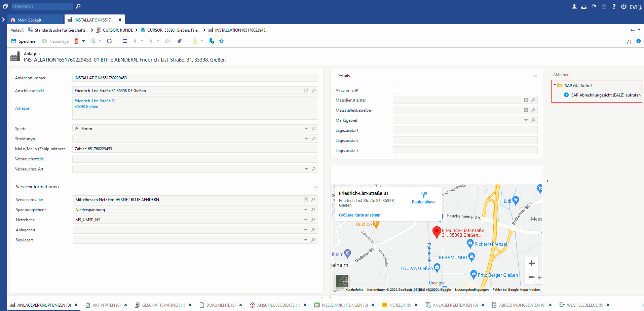
Task: Open the Sparte dropdown
Action: tap(306, 128)
